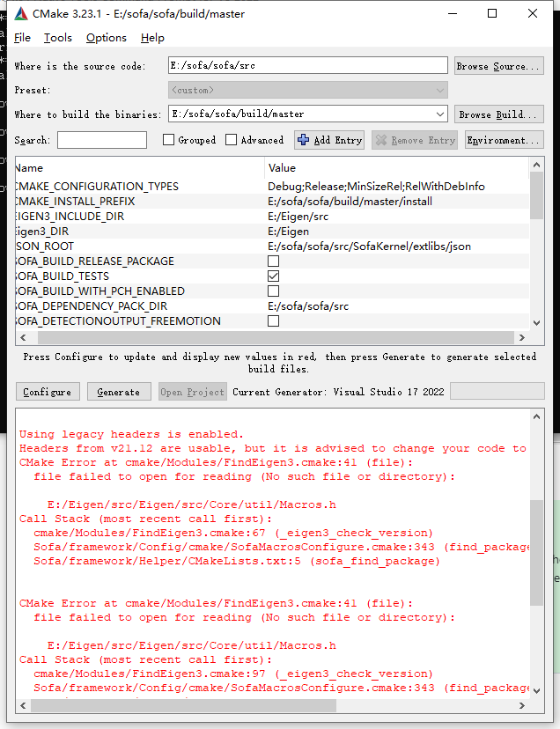
Task: Select the Eigen3_DIR row name
Action: tap(42, 231)
